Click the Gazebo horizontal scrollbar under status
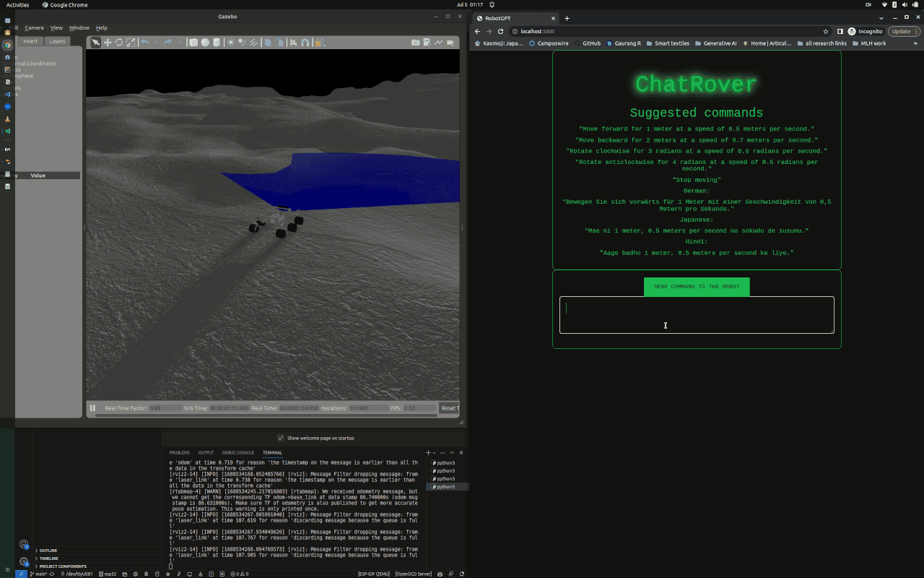924x578 pixels. click(x=267, y=415)
